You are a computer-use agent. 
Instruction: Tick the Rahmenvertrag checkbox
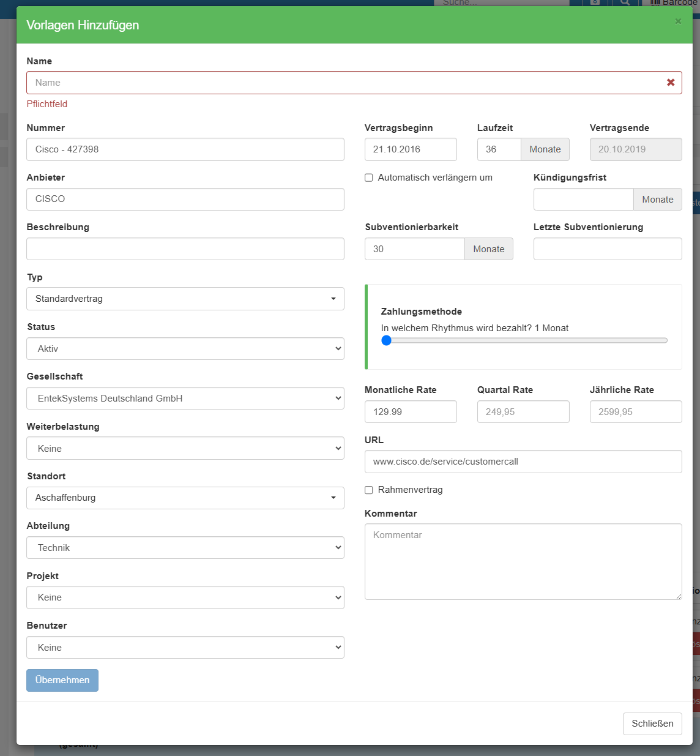tap(369, 490)
